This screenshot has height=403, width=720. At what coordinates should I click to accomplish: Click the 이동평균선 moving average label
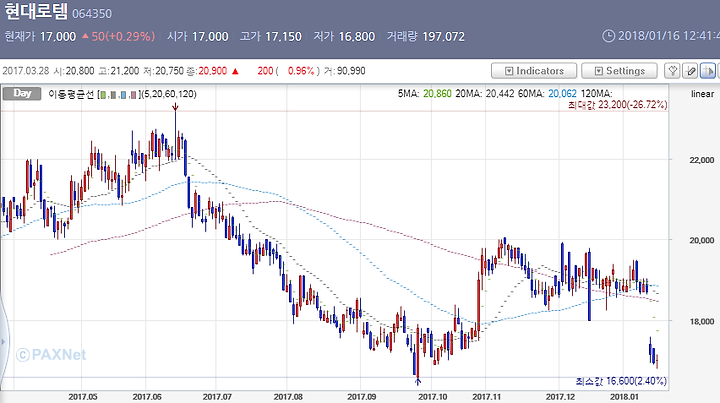coord(71,94)
